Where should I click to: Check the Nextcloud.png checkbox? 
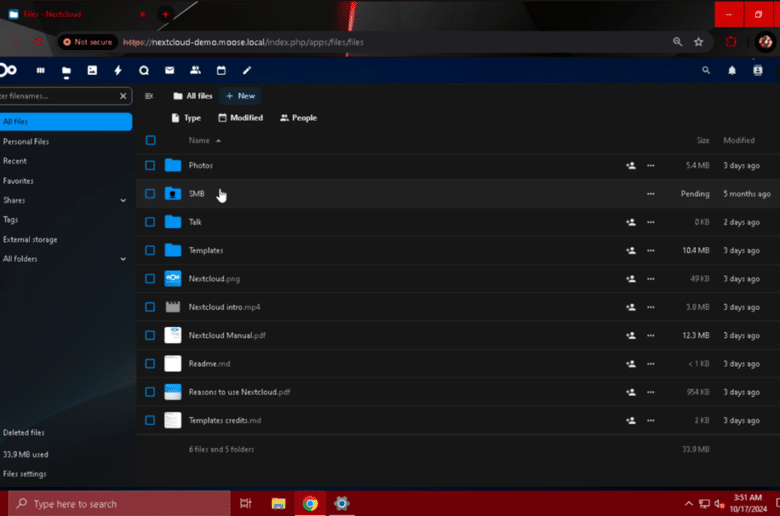[150, 279]
